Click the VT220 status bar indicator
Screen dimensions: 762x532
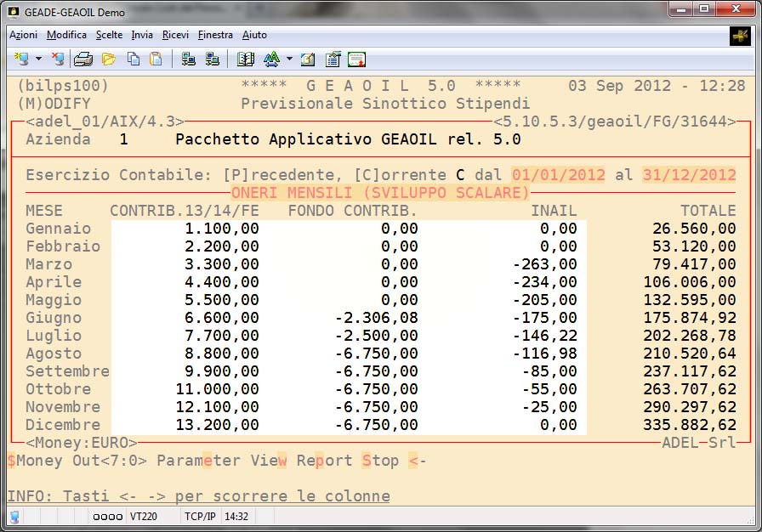[x=143, y=517]
